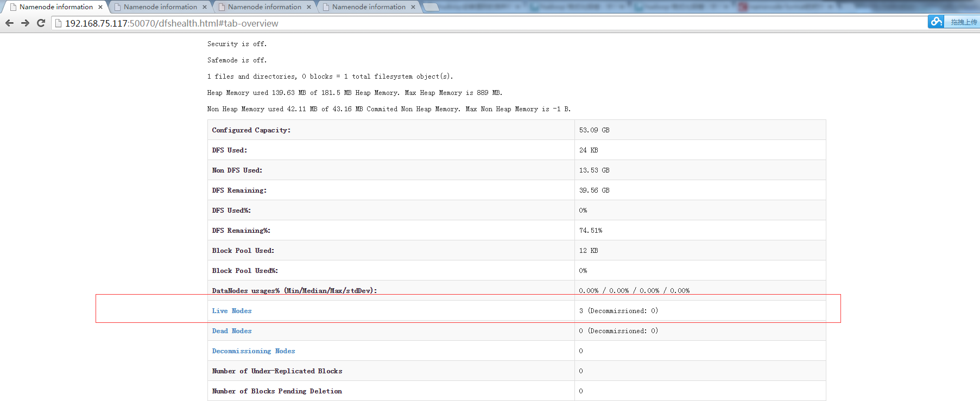Click the 'Security is off.' text
This screenshot has height=401, width=980.
click(237, 44)
